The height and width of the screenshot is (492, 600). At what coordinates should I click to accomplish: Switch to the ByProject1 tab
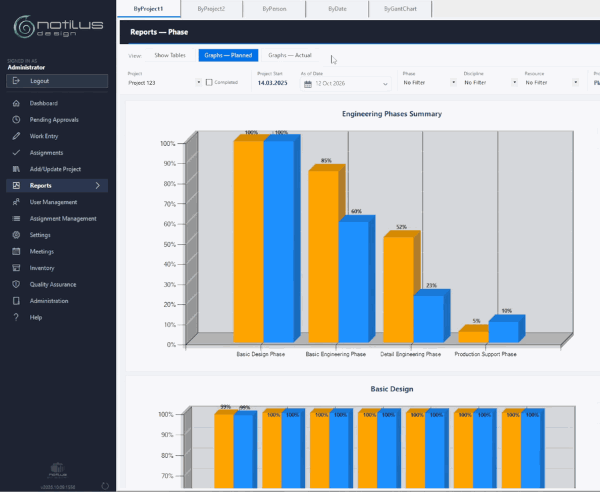tap(148, 9)
